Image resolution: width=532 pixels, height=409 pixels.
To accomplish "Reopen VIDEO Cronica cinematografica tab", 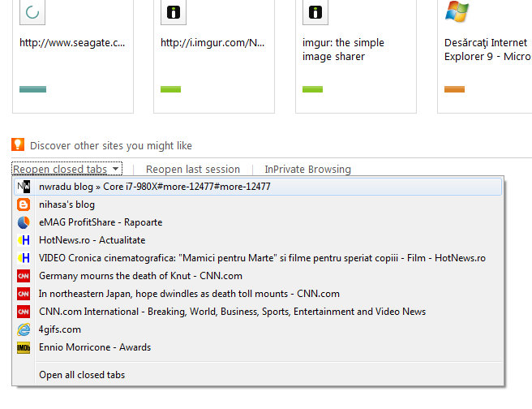I will click(258, 258).
